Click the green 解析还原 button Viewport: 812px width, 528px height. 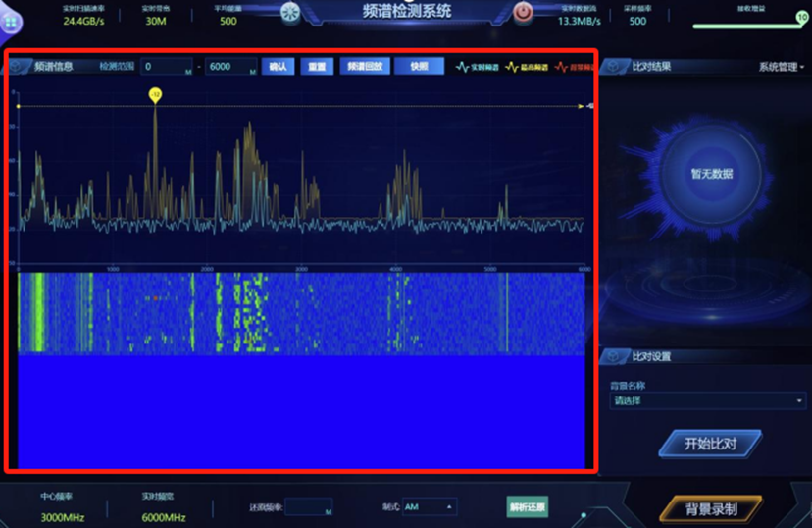(527, 506)
